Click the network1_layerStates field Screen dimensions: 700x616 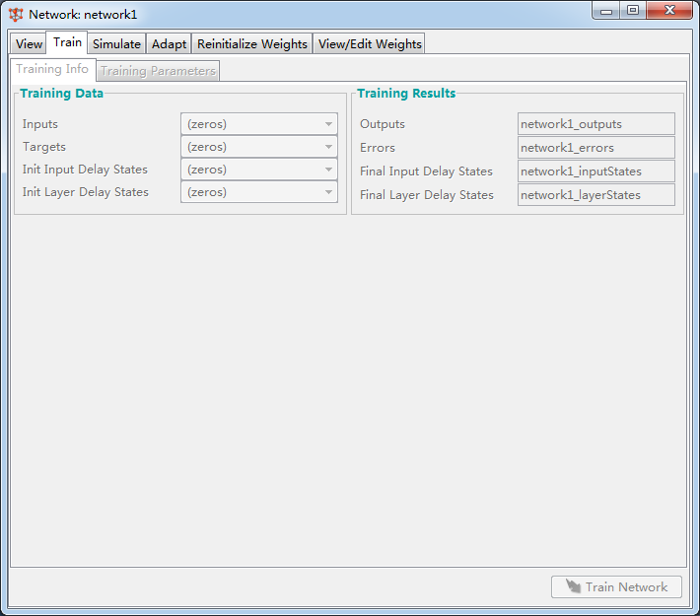pyautogui.click(x=595, y=194)
